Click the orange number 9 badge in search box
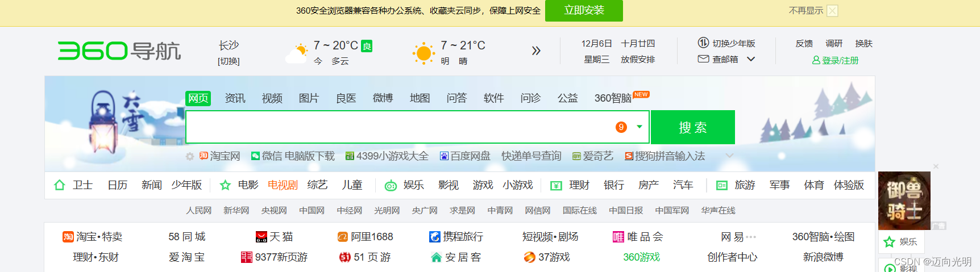This screenshot has width=980, height=272. pos(621,127)
